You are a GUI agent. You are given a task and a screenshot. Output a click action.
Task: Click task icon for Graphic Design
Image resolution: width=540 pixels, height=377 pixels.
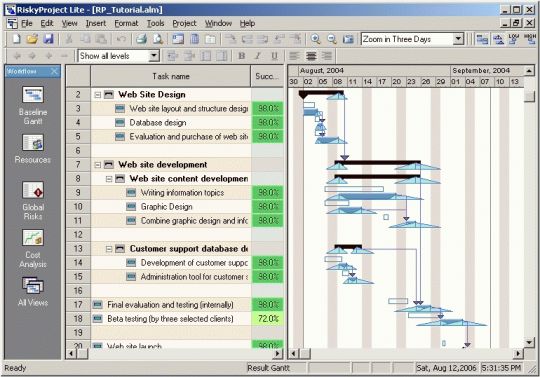coord(131,207)
